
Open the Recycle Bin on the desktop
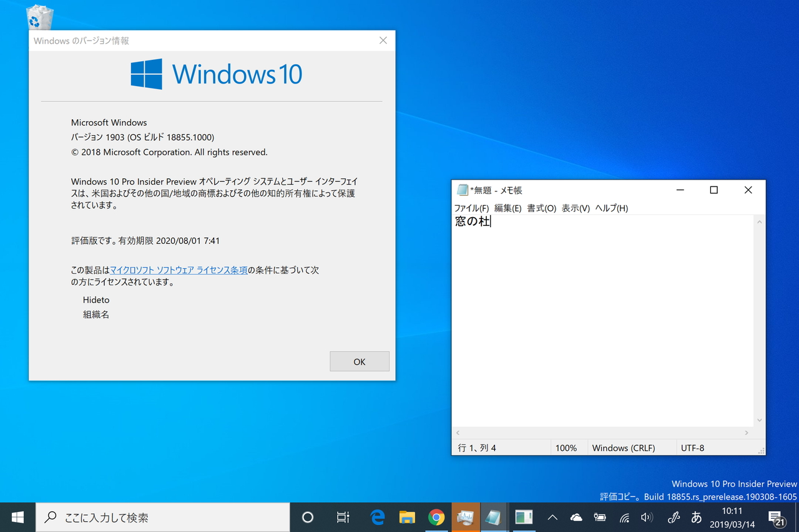[39, 17]
